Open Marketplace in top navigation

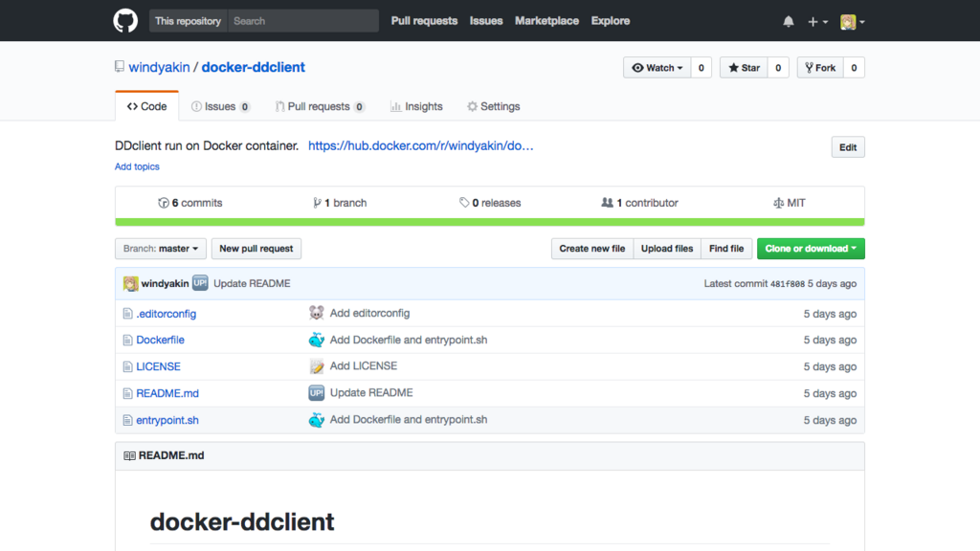pyautogui.click(x=546, y=21)
